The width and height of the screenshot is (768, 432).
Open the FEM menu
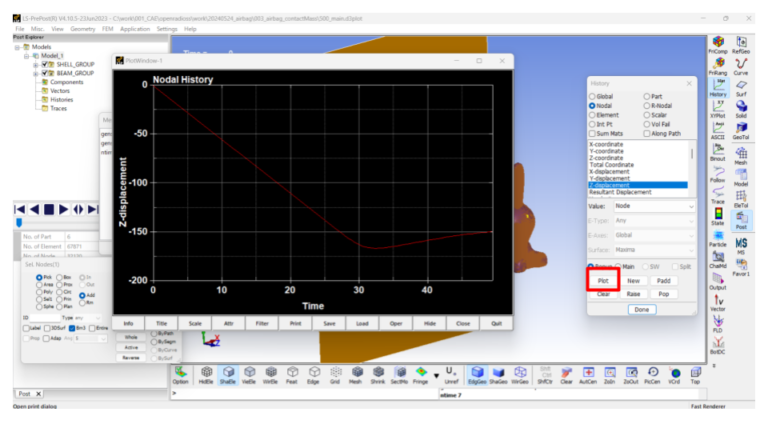(107, 29)
